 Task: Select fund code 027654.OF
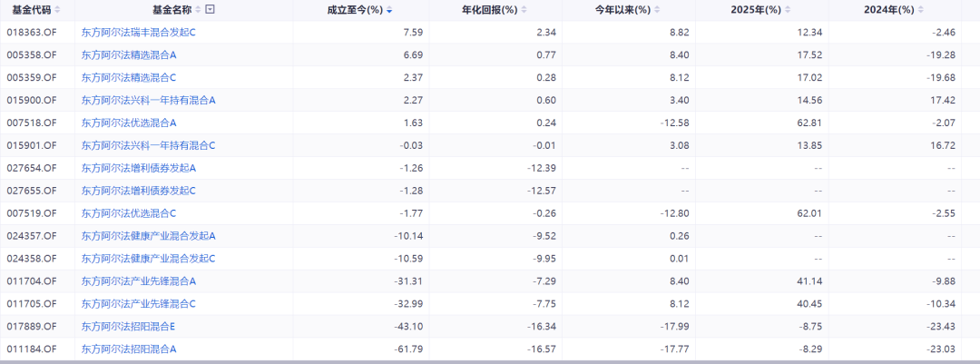(32, 168)
